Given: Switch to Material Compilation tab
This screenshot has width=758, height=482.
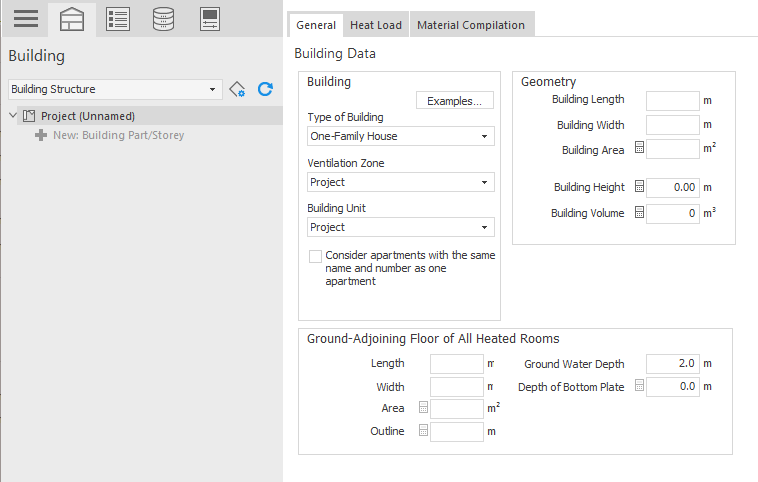Looking at the screenshot, I should click(x=471, y=25).
